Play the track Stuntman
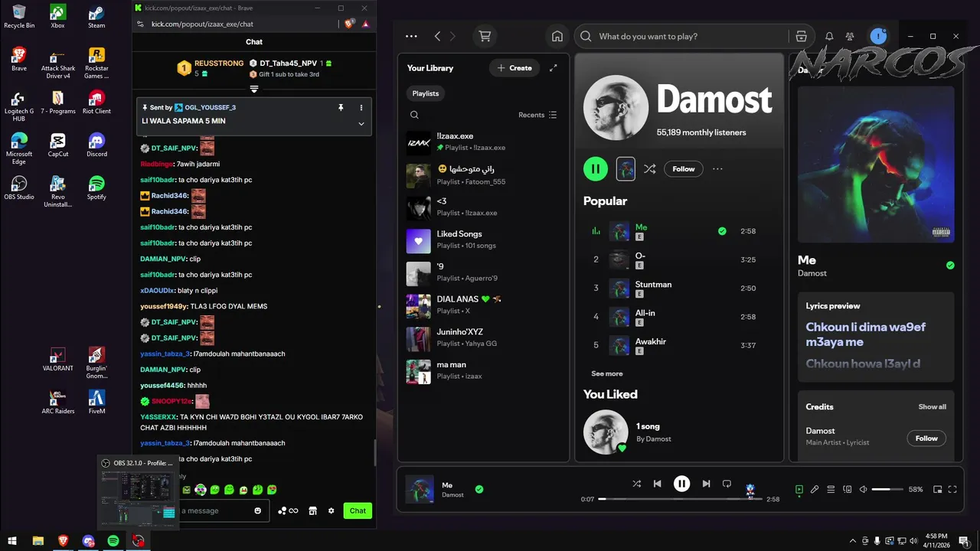This screenshot has width=980, height=551. pyautogui.click(x=678, y=288)
